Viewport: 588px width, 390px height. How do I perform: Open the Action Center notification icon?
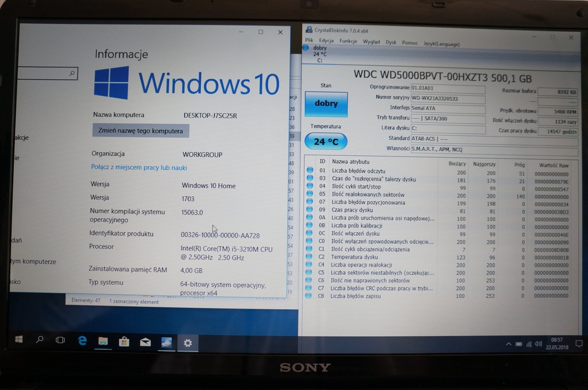[x=579, y=344]
